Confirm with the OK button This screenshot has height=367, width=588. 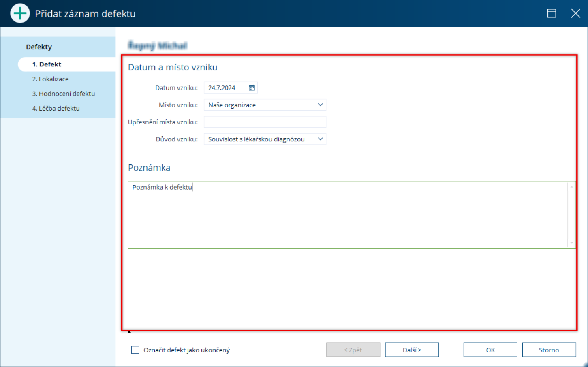490,350
